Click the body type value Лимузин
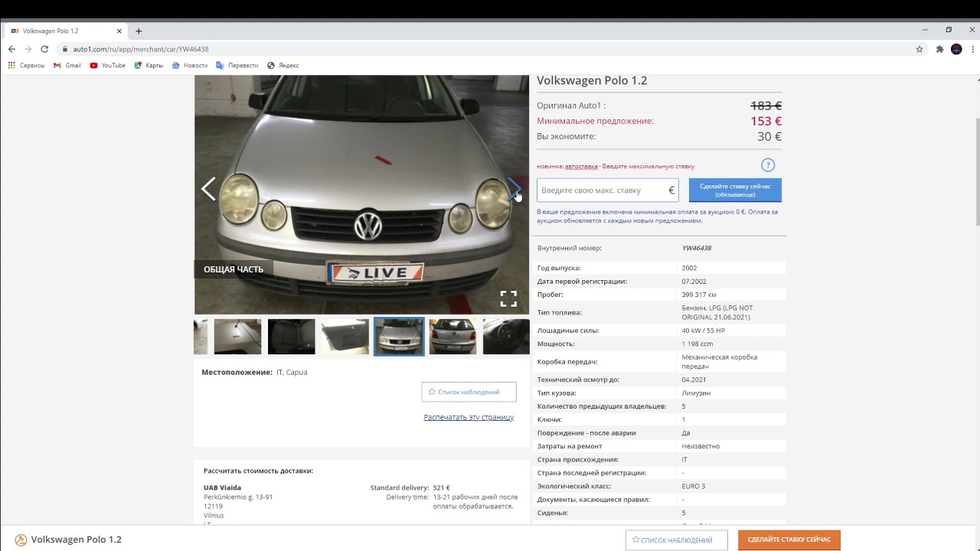 [x=696, y=393]
